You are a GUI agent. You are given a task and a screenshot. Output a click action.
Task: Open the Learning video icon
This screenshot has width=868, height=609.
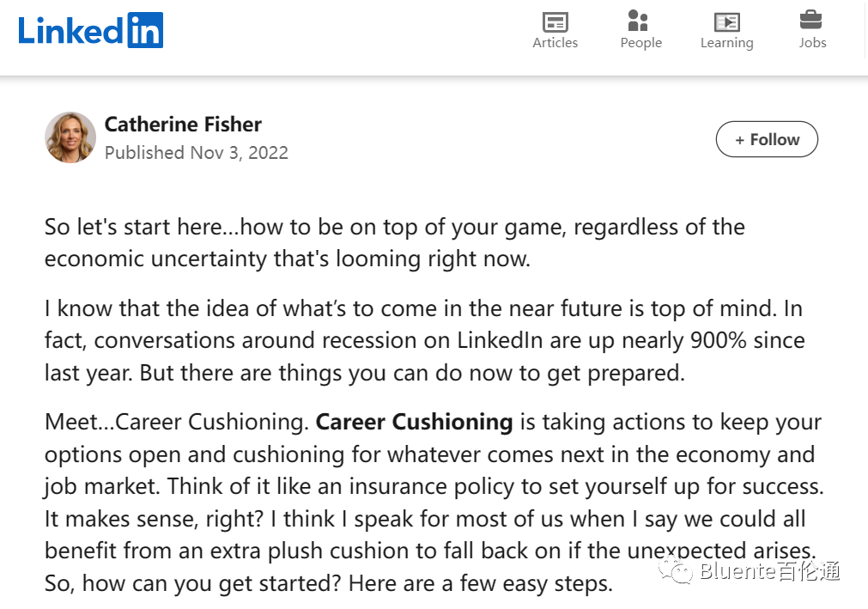tap(727, 22)
